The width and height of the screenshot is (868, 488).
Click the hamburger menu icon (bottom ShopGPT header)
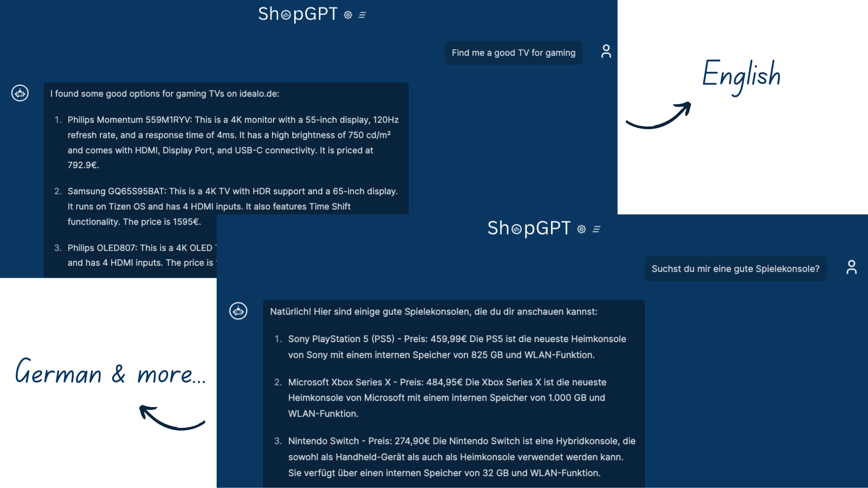click(595, 229)
